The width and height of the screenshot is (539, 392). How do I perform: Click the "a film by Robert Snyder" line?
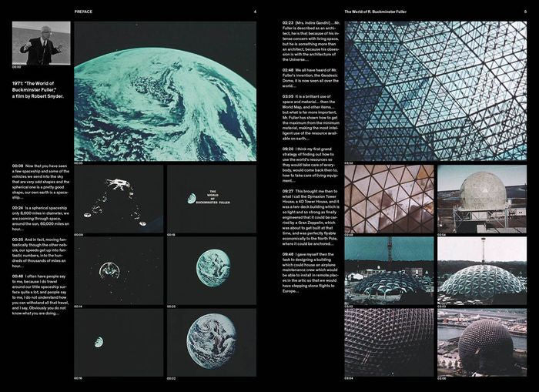[38, 96]
